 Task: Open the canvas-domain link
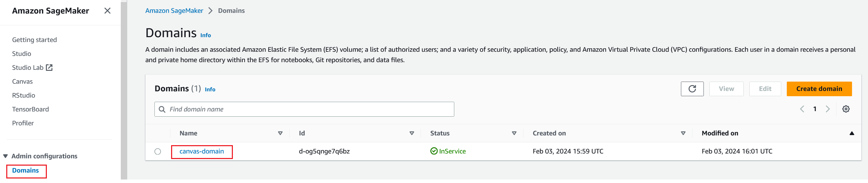[202, 151]
